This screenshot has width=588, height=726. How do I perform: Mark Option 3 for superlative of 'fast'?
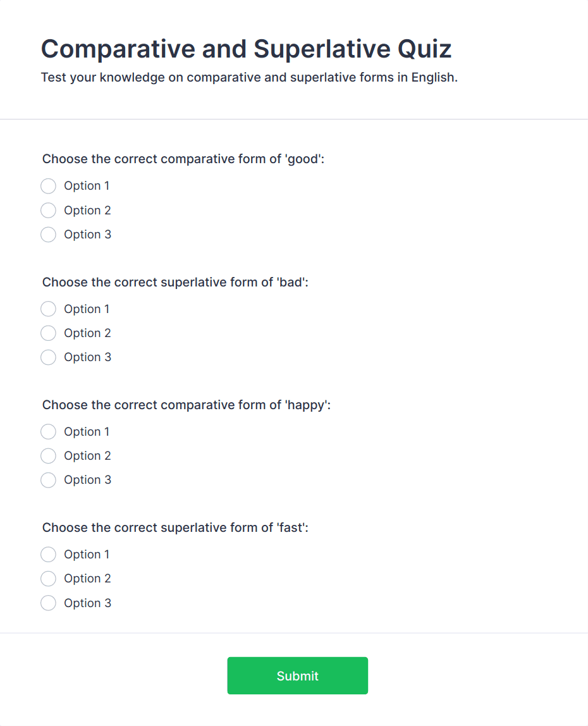point(49,603)
